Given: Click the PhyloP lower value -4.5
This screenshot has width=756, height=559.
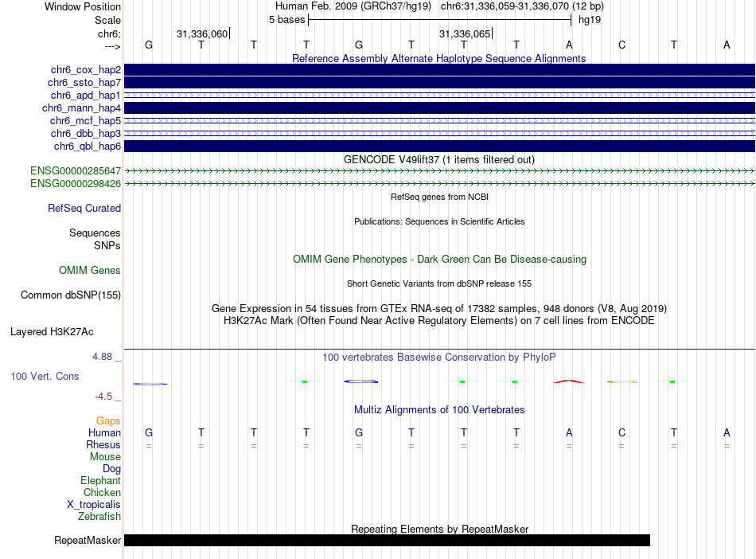Looking at the screenshot, I should [x=103, y=397].
